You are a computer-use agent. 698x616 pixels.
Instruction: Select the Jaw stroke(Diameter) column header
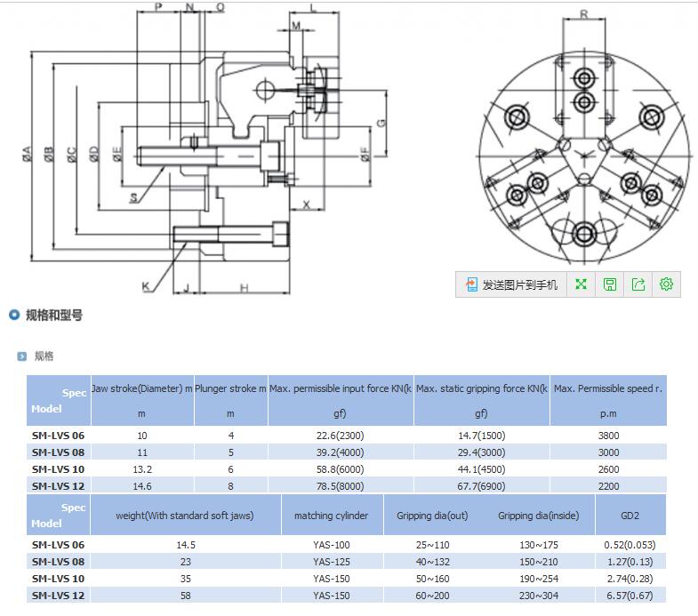click(x=142, y=401)
